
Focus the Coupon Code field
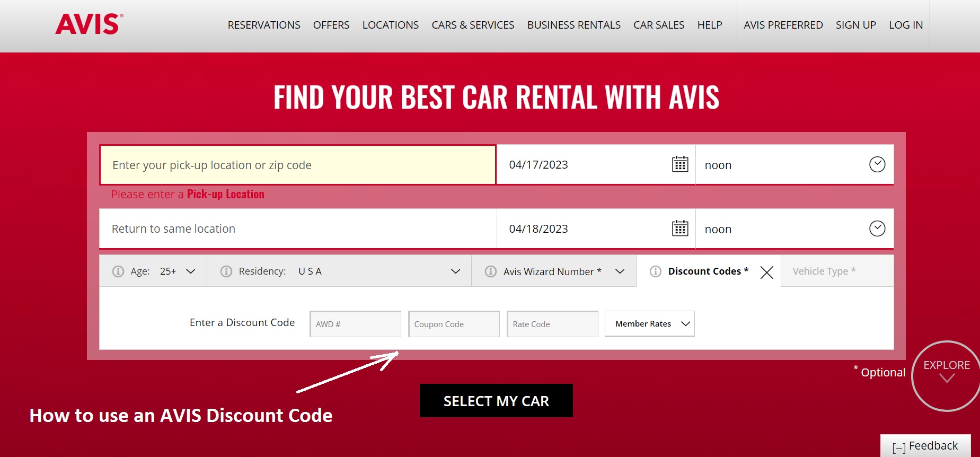coord(454,324)
